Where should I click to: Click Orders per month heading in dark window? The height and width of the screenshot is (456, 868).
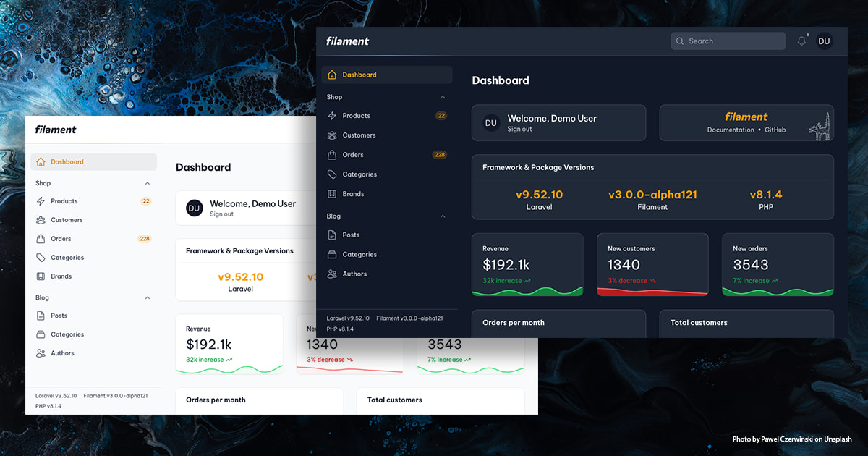(514, 323)
